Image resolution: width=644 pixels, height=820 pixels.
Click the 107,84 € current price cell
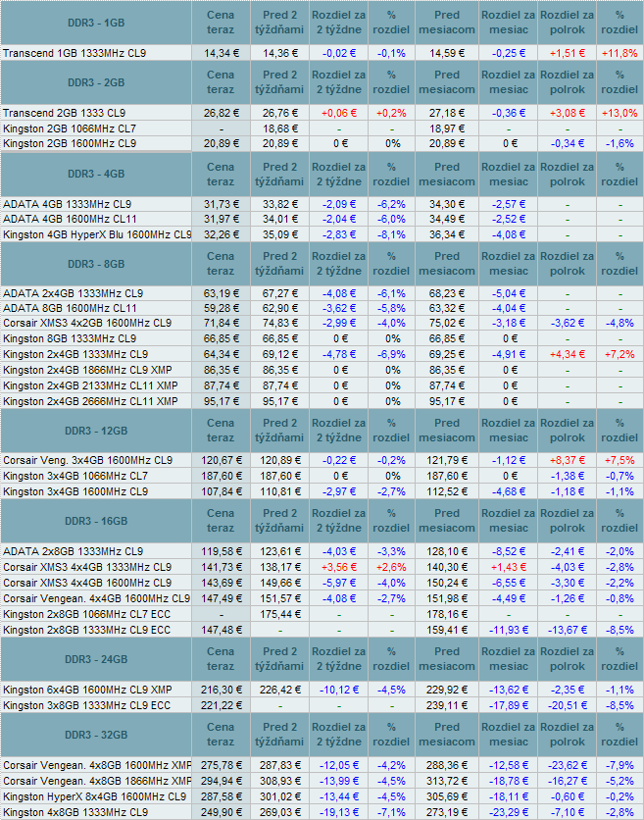click(x=222, y=491)
